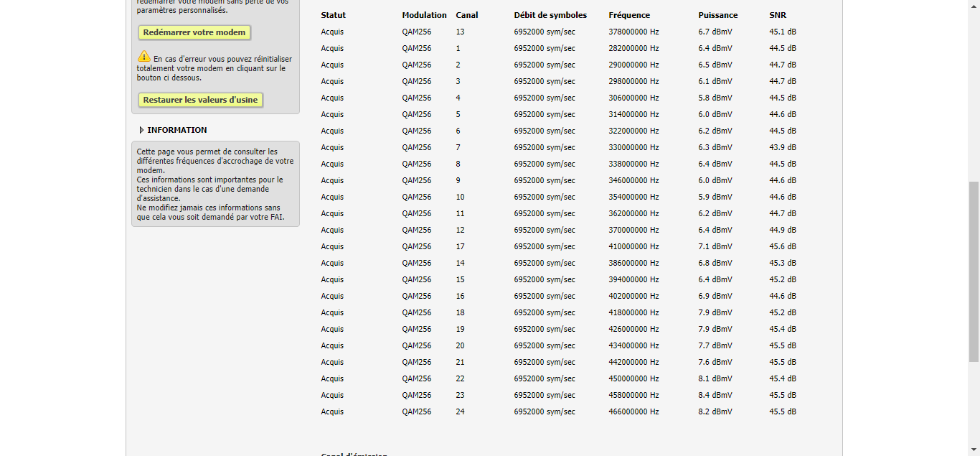Screen dimensions: 980x456
Task: Click the 5.8 dBmV power value
Action: coord(715,98)
